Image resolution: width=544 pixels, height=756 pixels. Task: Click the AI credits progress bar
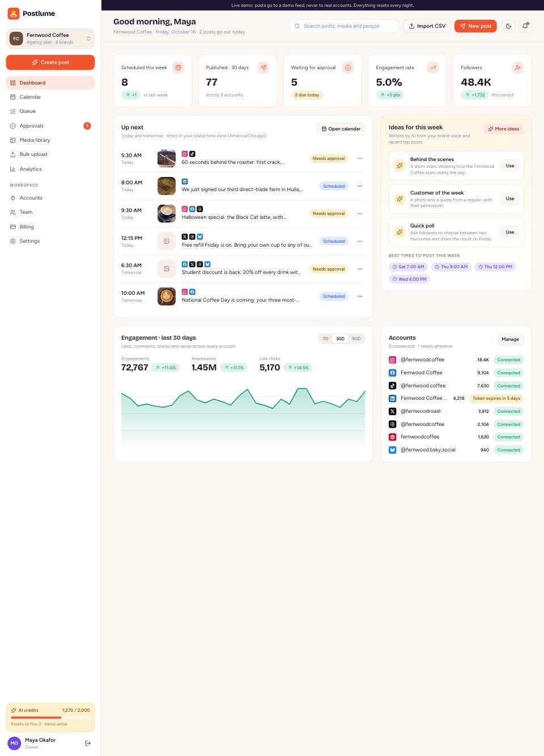[x=50, y=717]
